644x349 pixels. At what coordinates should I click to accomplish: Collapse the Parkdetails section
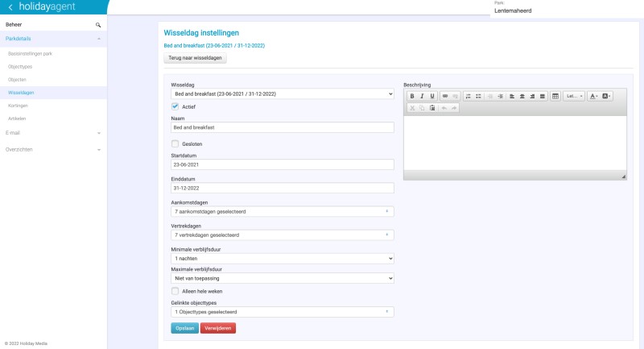tap(53, 39)
